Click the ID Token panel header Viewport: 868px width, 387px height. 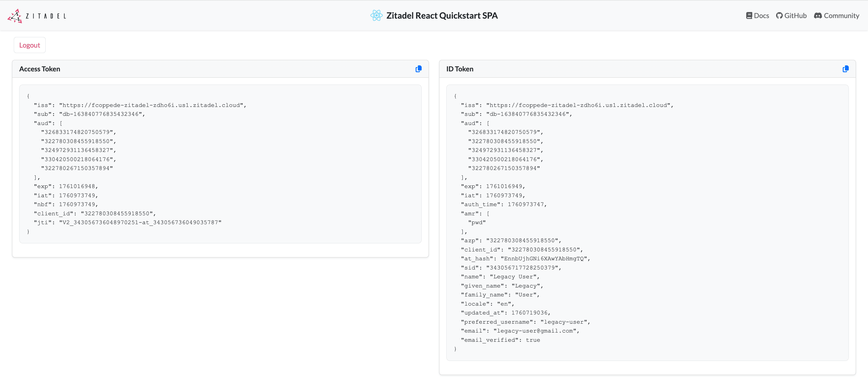click(x=460, y=69)
